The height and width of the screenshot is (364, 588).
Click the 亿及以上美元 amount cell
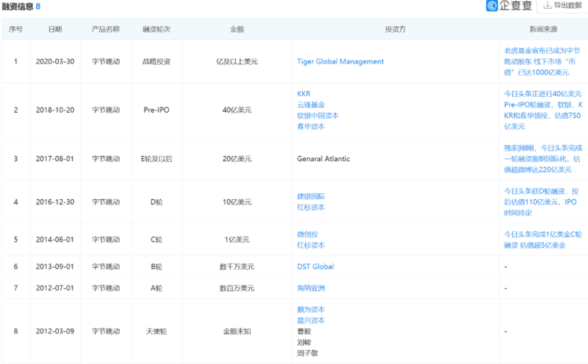coord(237,62)
